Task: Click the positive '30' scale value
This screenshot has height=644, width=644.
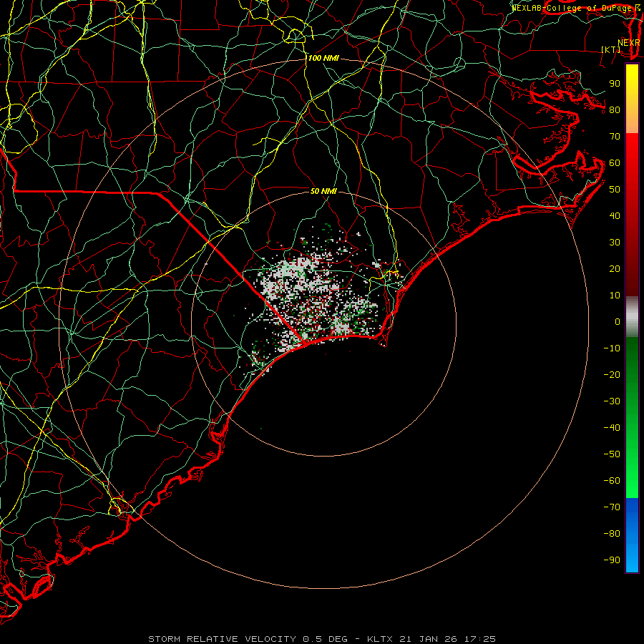Action: point(615,243)
